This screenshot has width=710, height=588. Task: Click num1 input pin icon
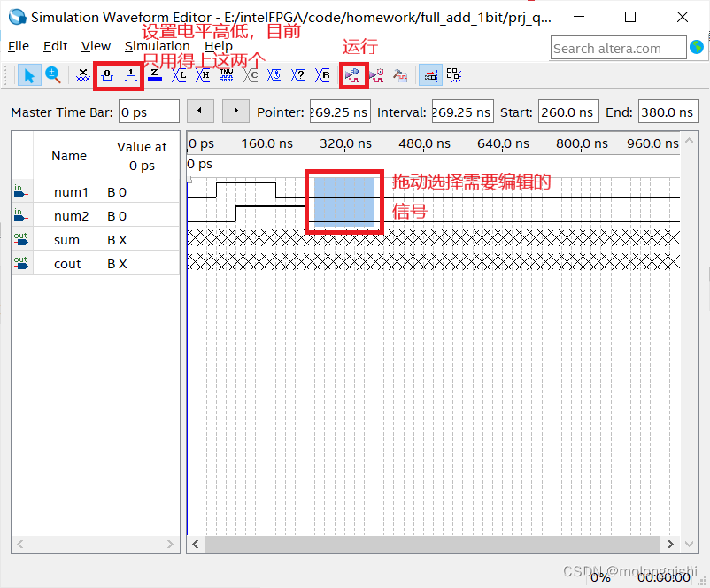tap(21, 191)
